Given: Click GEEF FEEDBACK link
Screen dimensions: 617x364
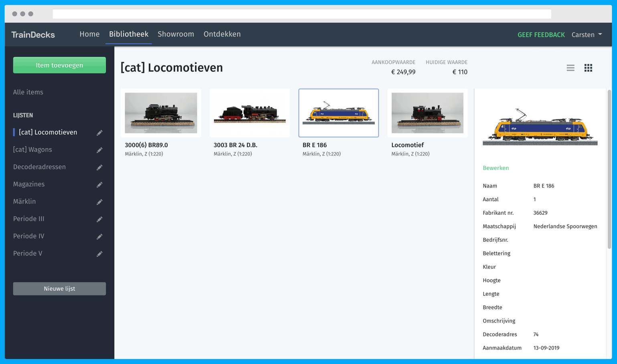Looking at the screenshot, I should (x=541, y=35).
